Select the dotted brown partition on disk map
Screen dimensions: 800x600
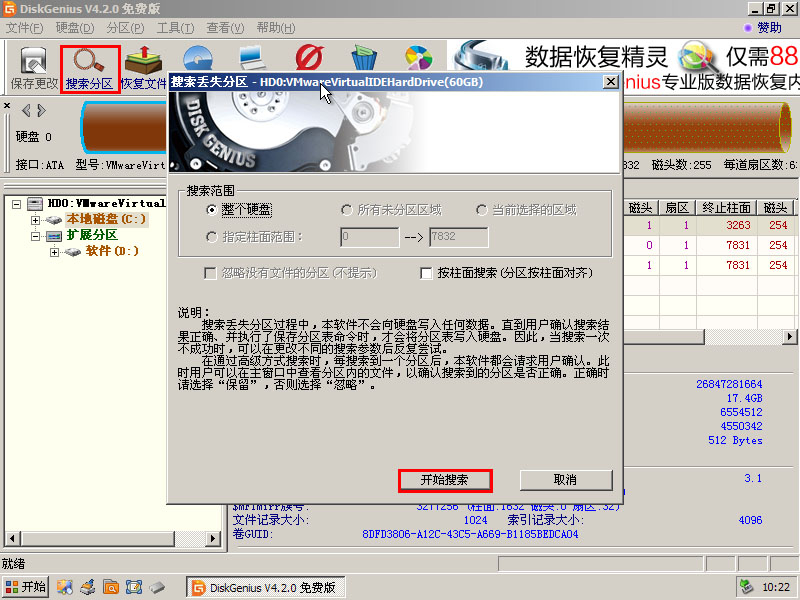[x=707, y=128]
